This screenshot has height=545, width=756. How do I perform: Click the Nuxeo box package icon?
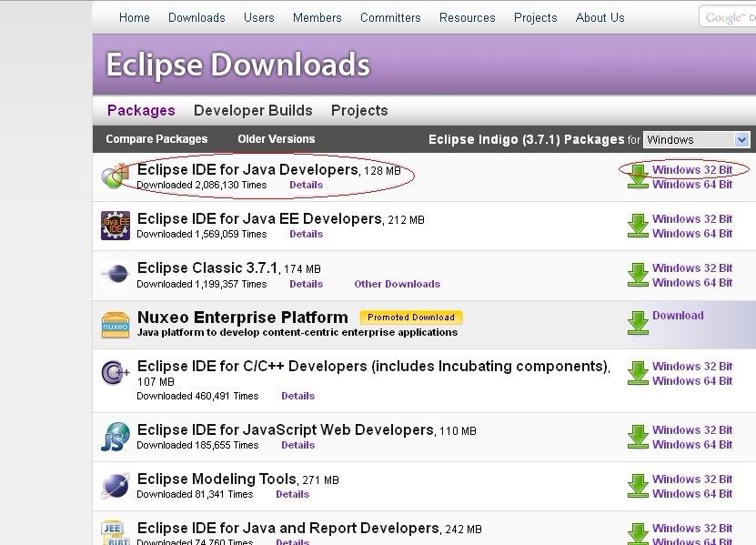(x=116, y=324)
